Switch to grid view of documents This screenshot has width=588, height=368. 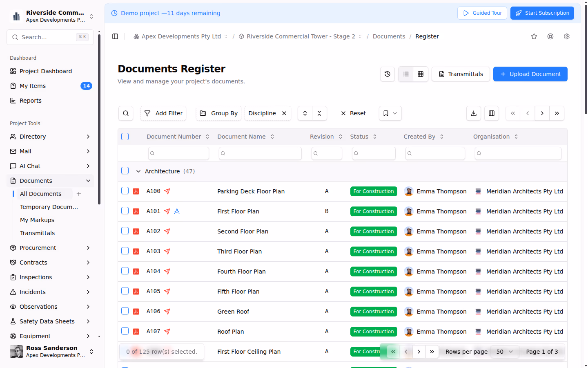click(x=420, y=74)
